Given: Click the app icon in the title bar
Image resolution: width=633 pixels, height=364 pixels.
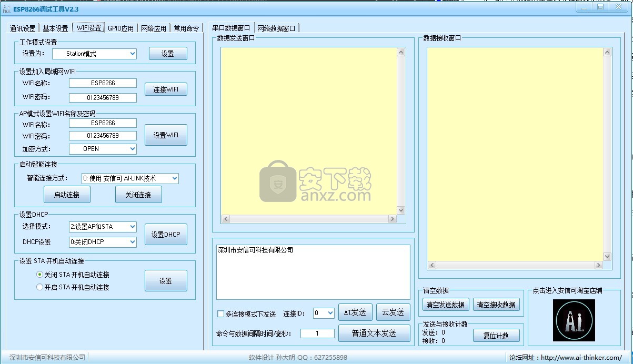Looking at the screenshot, I should pos(7,9).
